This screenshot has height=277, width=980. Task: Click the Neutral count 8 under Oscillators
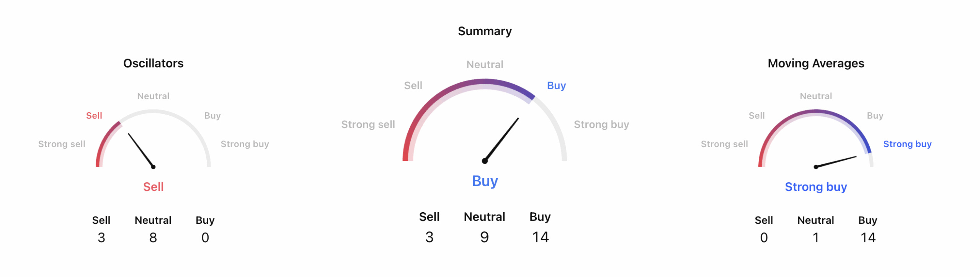coord(153,238)
